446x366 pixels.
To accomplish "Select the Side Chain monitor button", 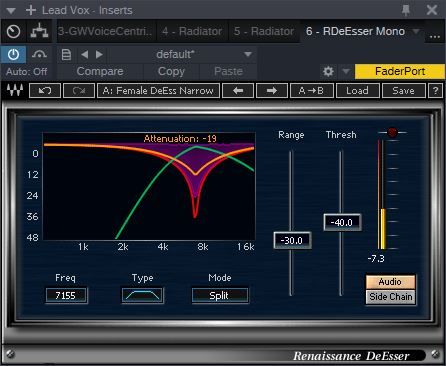I will tap(391, 297).
